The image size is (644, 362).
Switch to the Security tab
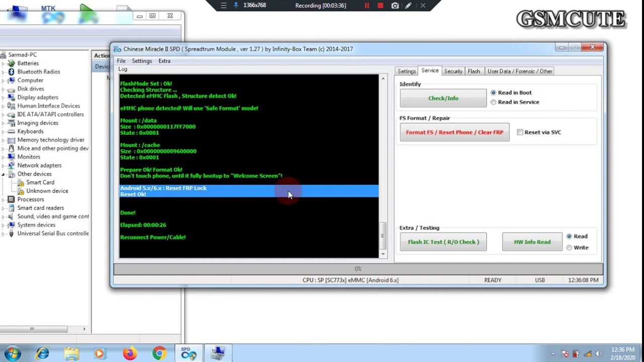tap(453, 71)
